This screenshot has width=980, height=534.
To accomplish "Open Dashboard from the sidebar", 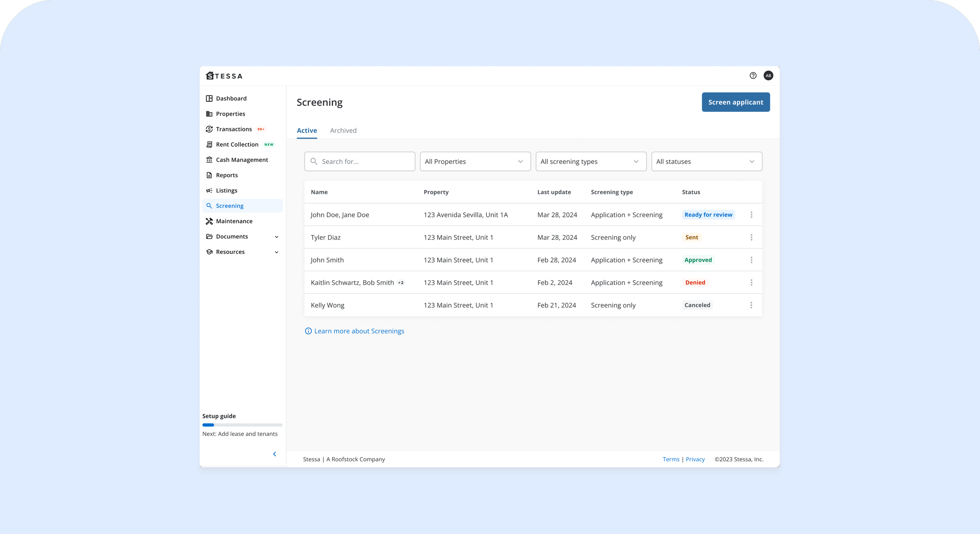I will (x=231, y=98).
